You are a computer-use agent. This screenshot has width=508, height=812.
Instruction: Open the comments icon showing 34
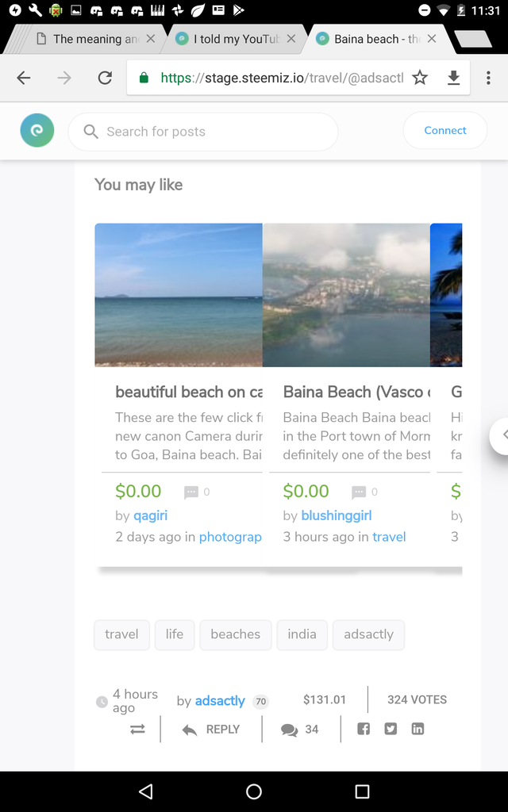coord(300,730)
